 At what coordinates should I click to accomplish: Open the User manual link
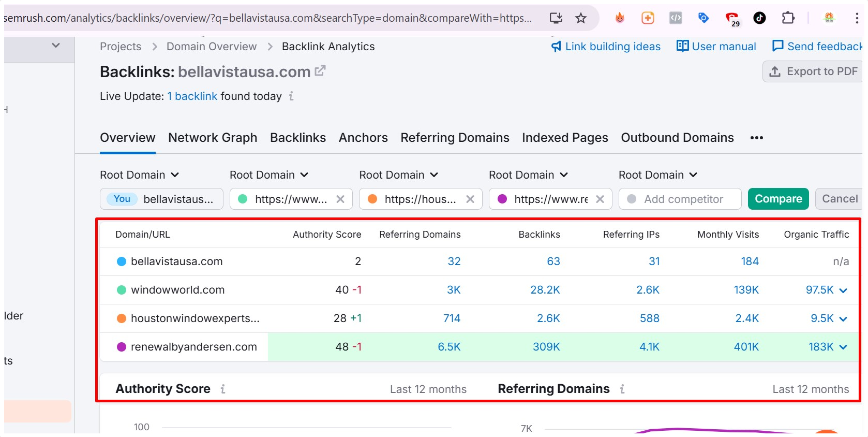[x=716, y=47]
